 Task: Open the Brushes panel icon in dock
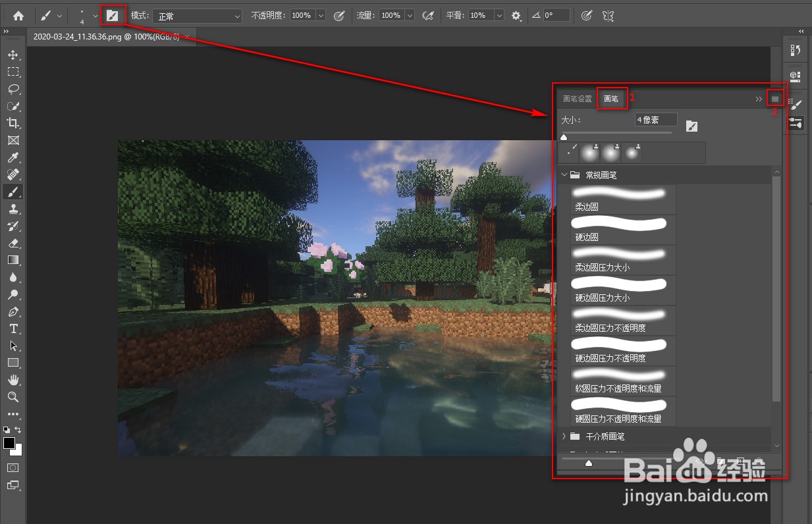point(796,105)
